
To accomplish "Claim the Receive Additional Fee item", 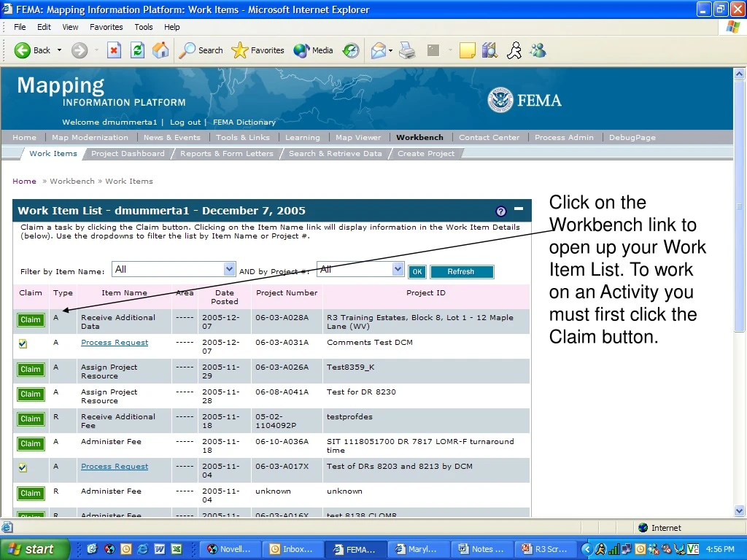I will click(31, 419).
